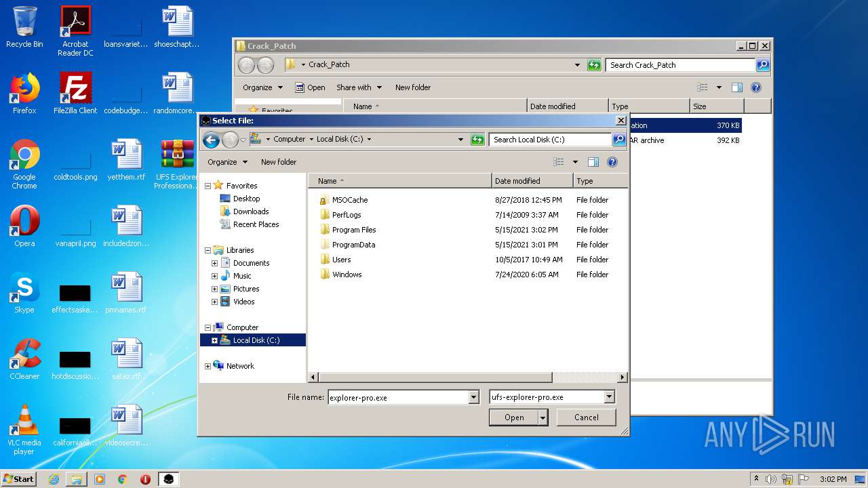The height and width of the screenshot is (488, 868).
Task: Click Share with in Crack_Patch window
Action: coord(359,87)
